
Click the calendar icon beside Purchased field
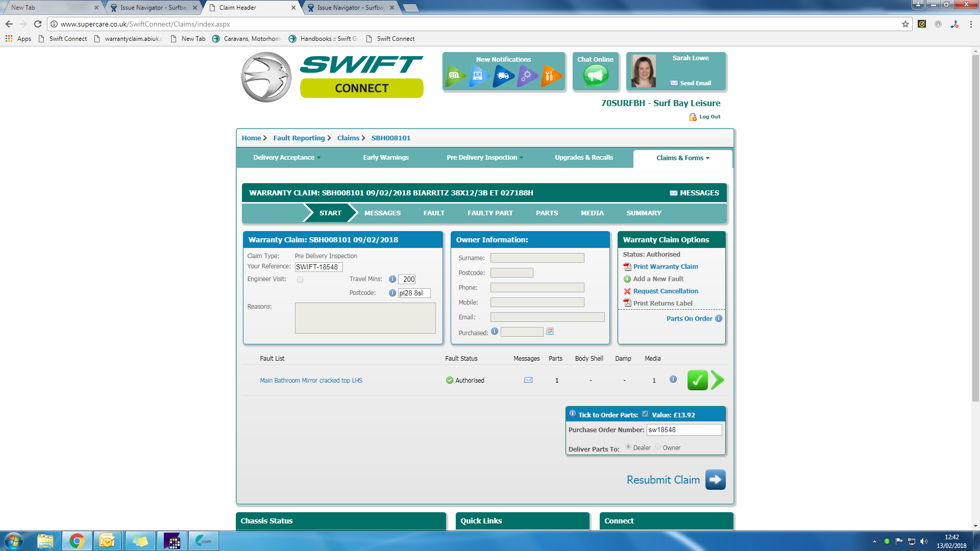point(550,332)
